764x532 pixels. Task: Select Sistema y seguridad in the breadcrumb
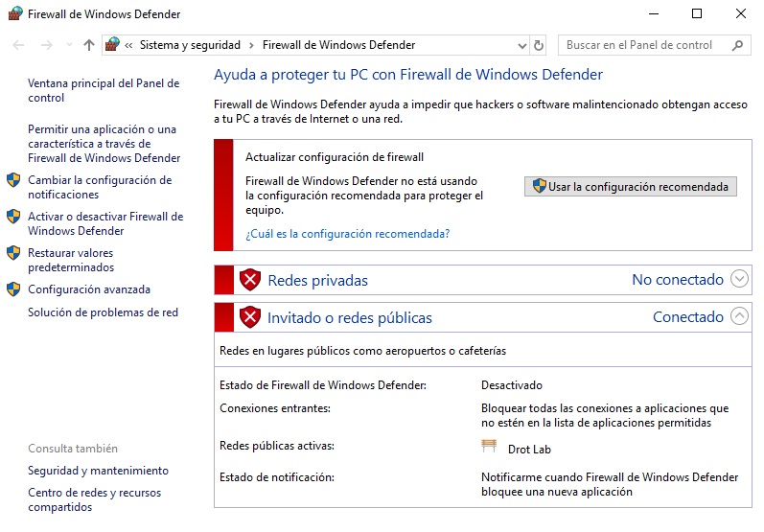[x=190, y=45]
